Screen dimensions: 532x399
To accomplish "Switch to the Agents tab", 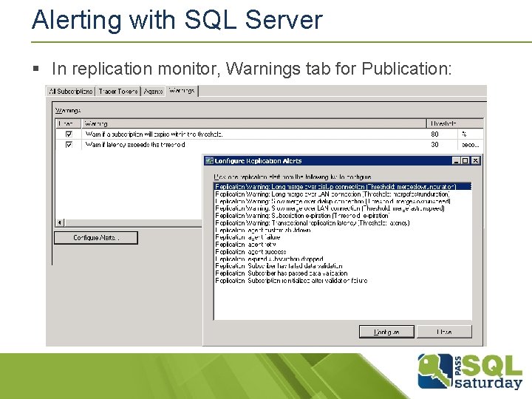I will point(153,92).
